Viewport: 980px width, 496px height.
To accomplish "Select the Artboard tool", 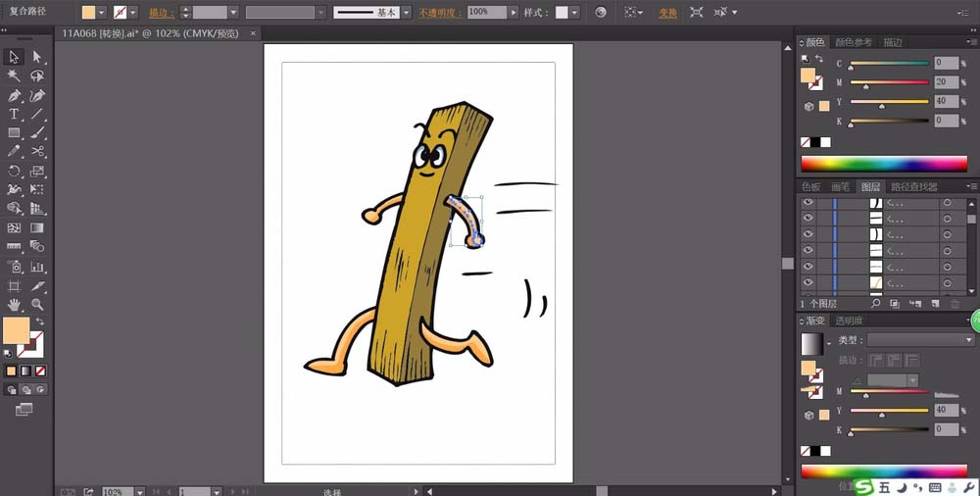I will point(14,286).
